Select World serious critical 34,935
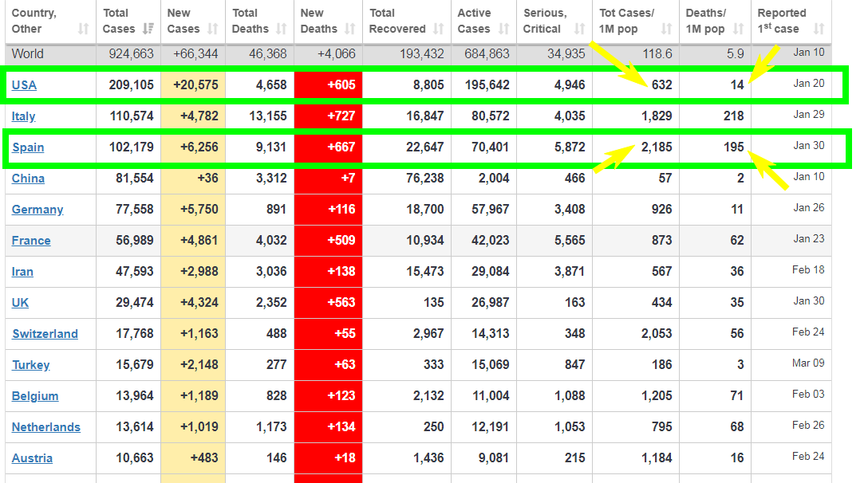868x483 pixels. (x=566, y=53)
